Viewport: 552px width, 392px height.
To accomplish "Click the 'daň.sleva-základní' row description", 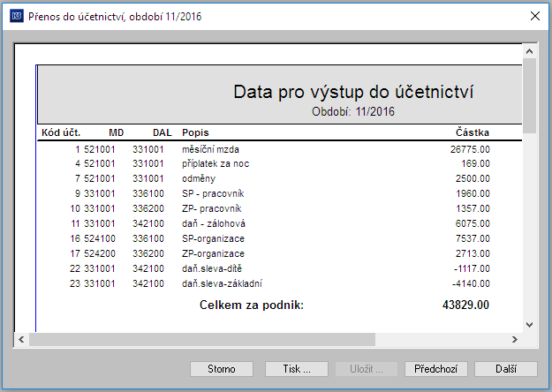I will (x=222, y=283).
